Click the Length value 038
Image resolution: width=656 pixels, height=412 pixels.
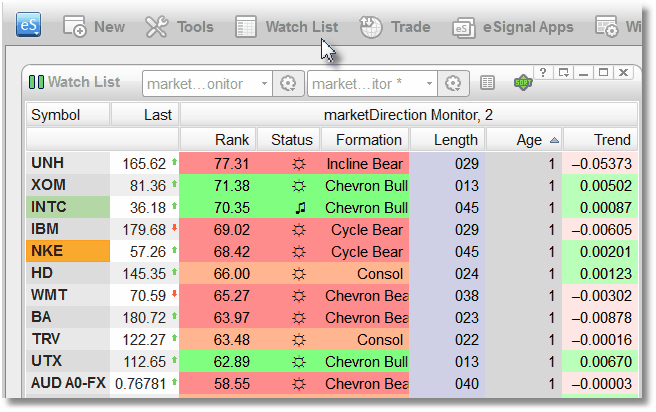466,296
